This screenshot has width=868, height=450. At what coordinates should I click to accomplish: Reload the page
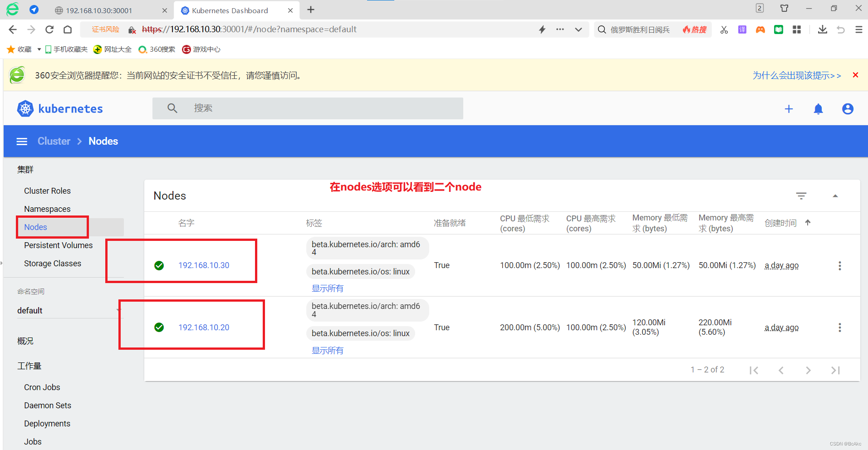pos(49,29)
